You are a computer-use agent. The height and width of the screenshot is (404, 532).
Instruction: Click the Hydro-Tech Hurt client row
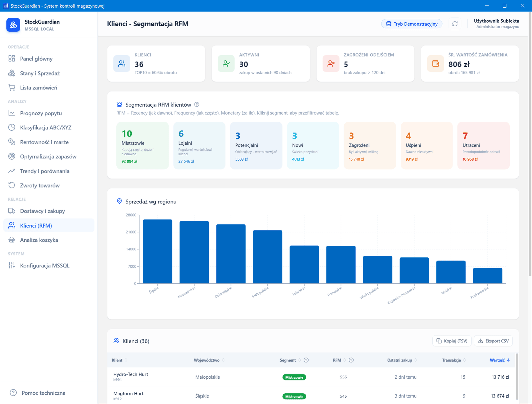312,377
